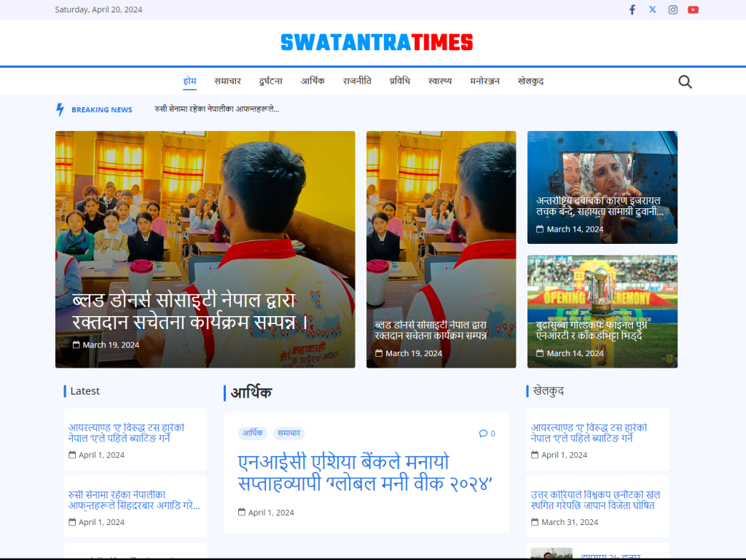Screen dimensions: 746x560
Task: Select the समाचार category badge
Action: 288,433
